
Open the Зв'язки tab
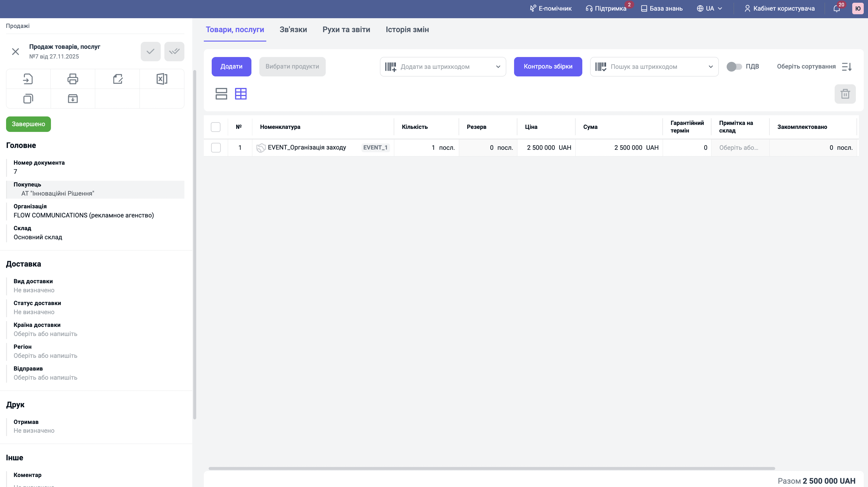293,30
